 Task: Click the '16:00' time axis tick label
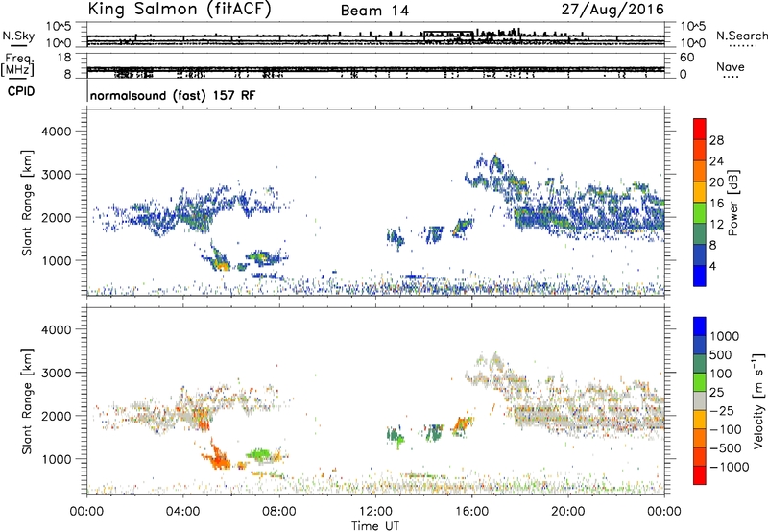(471, 512)
